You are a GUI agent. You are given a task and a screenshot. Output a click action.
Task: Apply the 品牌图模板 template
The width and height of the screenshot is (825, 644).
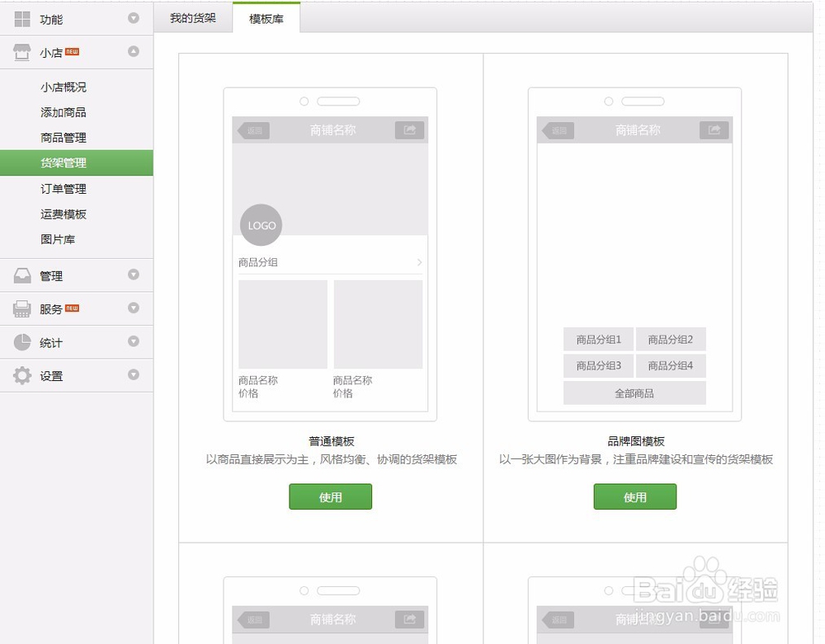tap(635, 496)
